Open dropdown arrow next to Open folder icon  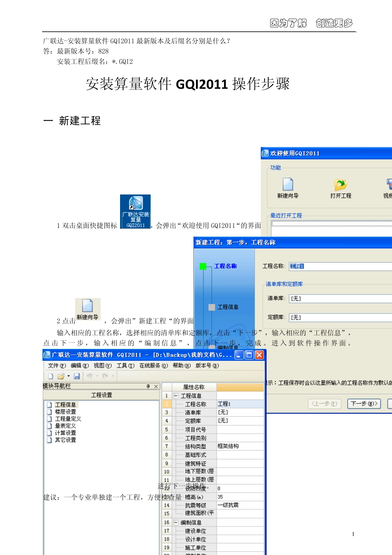coord(68,376)
